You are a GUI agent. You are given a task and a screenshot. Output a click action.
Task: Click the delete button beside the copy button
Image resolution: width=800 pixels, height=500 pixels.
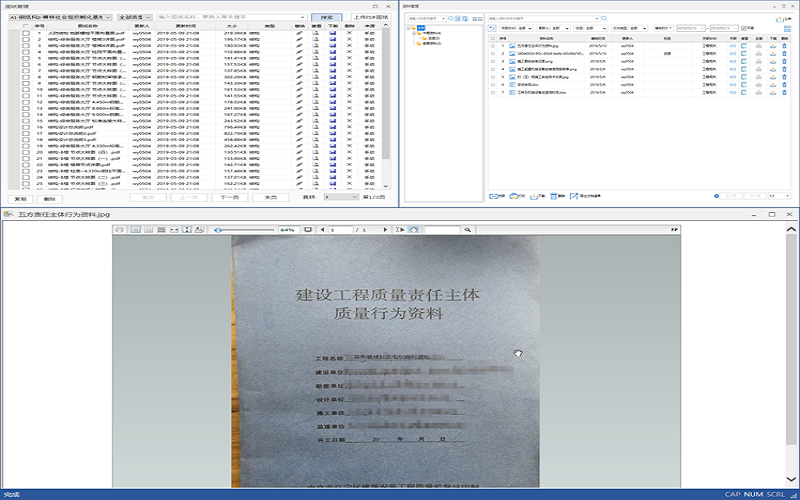[49, 199]
